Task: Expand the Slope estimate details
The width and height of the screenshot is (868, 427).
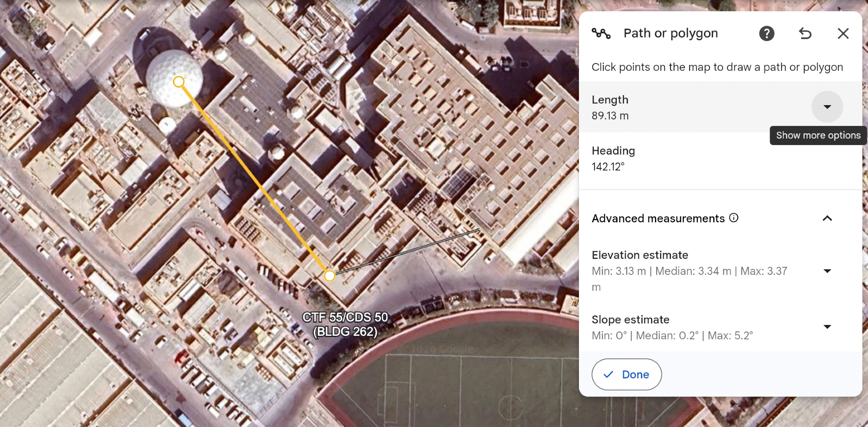Action: tap(827, 327)
